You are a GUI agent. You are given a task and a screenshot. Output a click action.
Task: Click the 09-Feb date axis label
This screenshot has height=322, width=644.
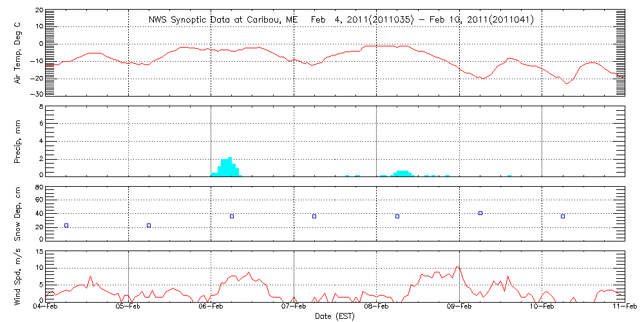click(x=459, y=308)
